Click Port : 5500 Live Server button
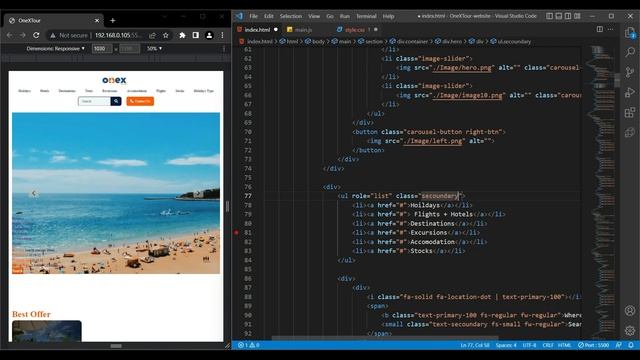The height and width of the screenshot is (360, 640). click(593, 345)
